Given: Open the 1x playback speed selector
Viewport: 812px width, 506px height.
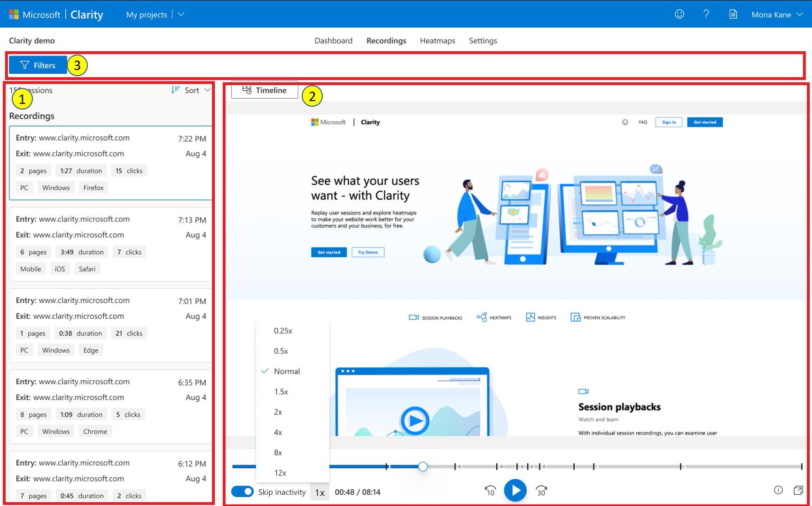Looking at the screenshot, I should tap(320, 492).
